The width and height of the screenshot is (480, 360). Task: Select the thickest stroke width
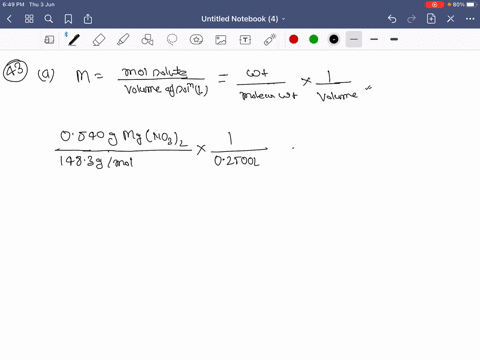pos(394,39)
